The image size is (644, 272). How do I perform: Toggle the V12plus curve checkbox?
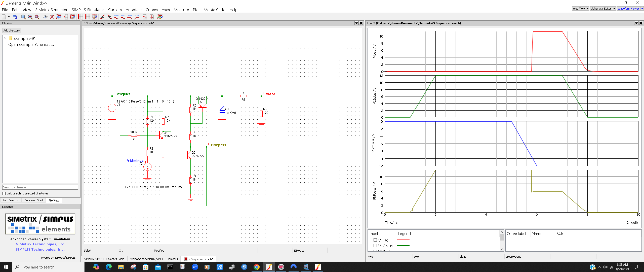point(375,246)
